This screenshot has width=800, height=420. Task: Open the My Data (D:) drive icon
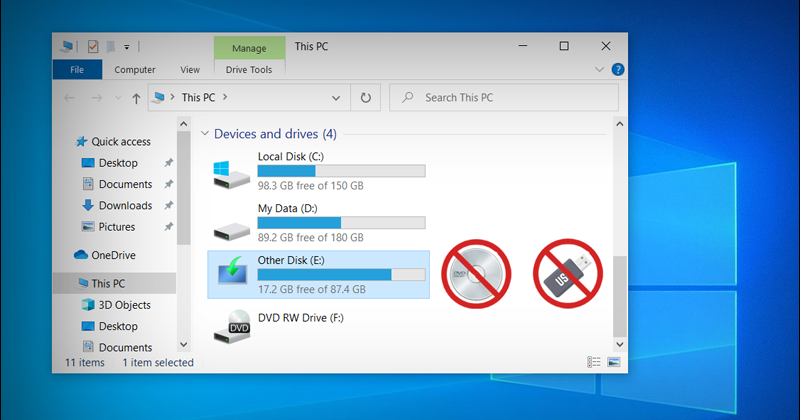(232, 231)
